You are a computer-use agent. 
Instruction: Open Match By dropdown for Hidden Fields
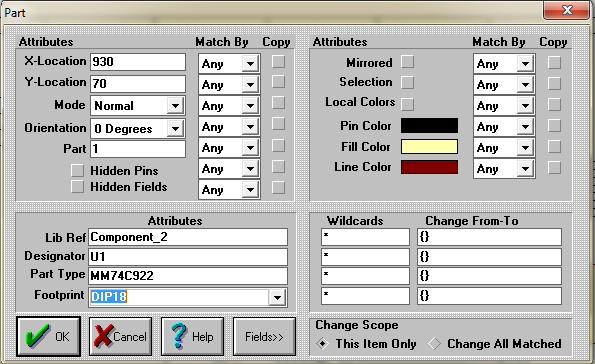[250, 189]
